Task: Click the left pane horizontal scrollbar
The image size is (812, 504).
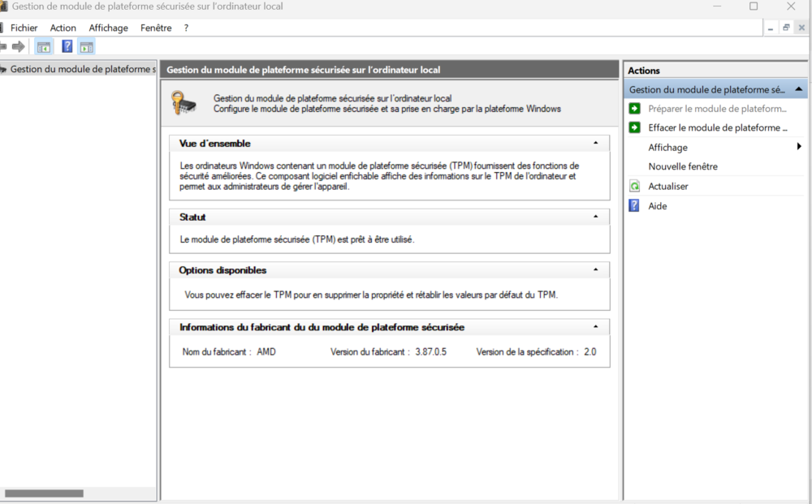Action: pos(44,493)
